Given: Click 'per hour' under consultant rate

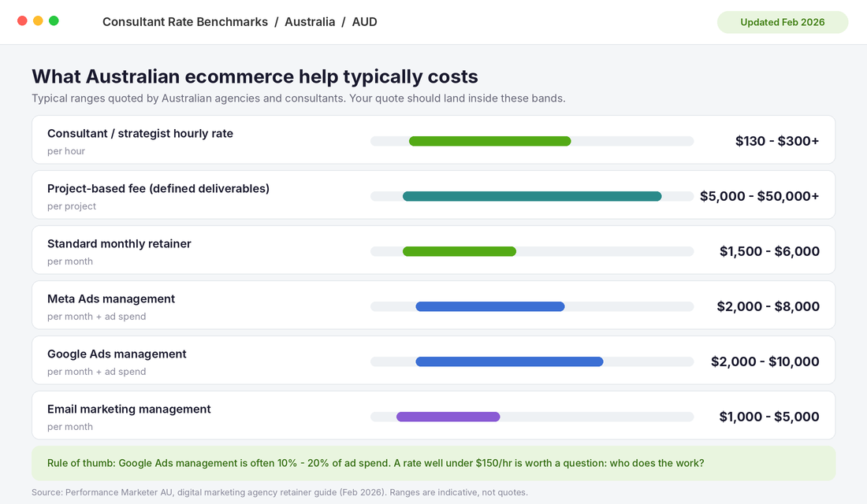Looking at the screenshot, I should point(66,151).
